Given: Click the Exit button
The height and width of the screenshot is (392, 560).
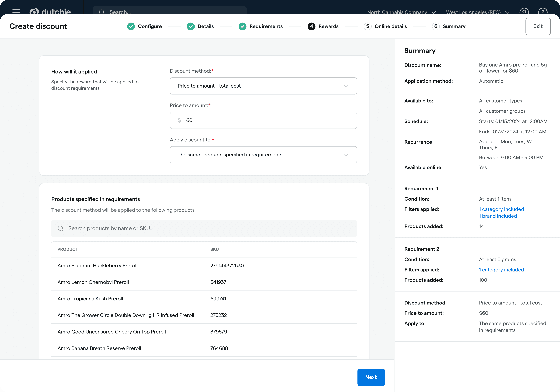Looking at the screenshot, I should coord(538,26).
